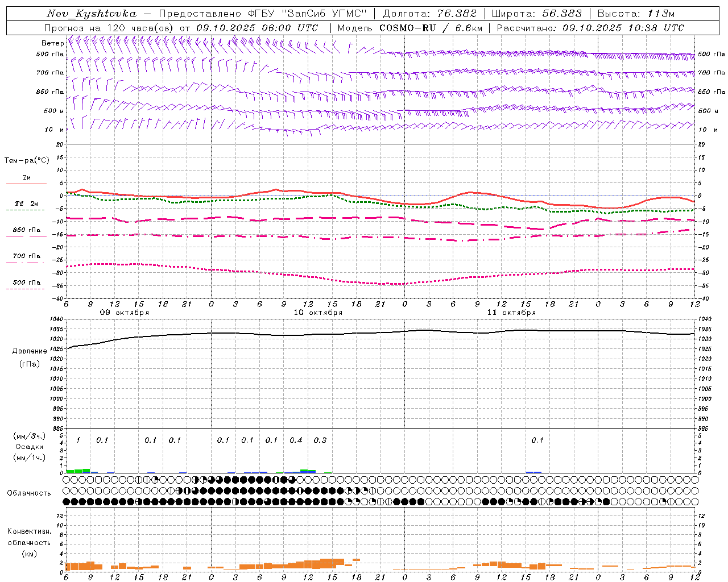Click the date label 09 октября
This screenshot has height=582, width=728.
point(125,313)
